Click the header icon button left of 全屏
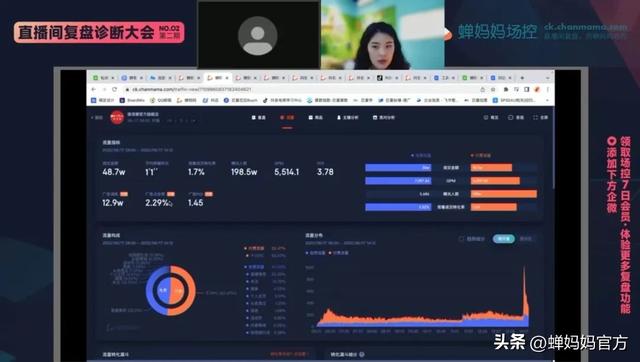 (x=516, y=118)
